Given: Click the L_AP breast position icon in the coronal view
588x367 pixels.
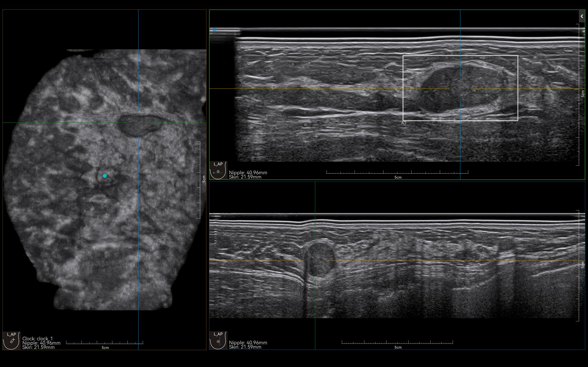Looking at the screenshot, I should tap(12, 340).
